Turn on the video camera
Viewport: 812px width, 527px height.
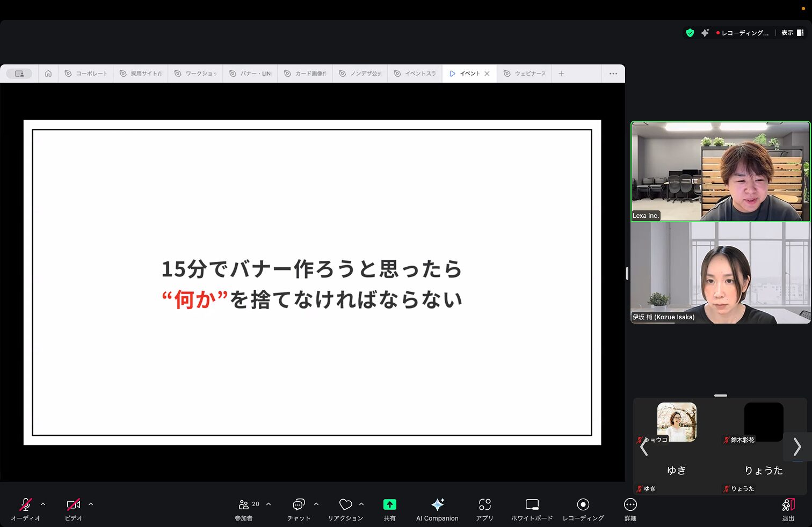pyautogui.click(x=74, y=505)
